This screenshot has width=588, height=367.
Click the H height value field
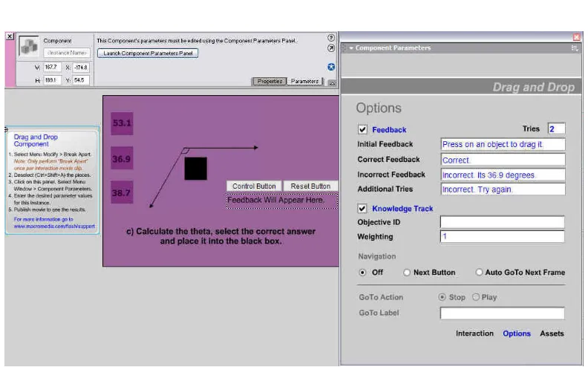coord(52,80)
